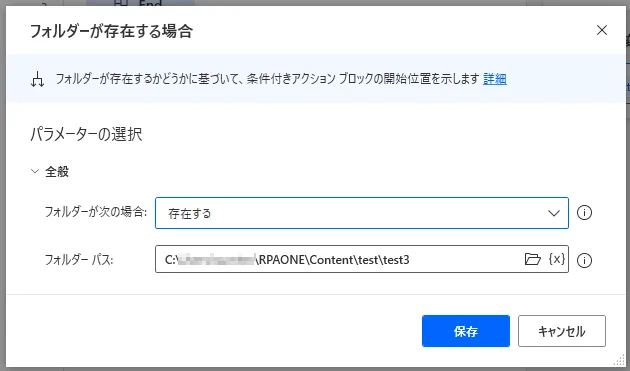
Task: Open the 詳細 link
Action: click(x=495, y=79)
